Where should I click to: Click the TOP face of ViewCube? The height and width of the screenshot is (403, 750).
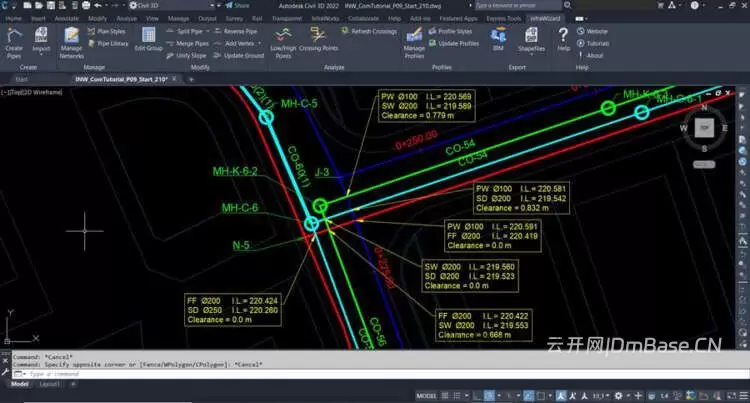(x=704, y=128)
